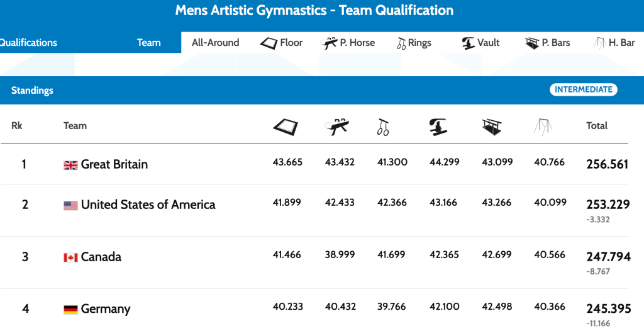
Task: Open the P. Bars tab
Action: click(548, 43)
